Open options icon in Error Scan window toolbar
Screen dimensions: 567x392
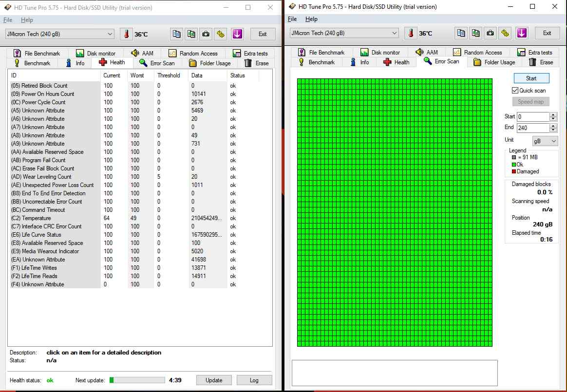[505, 33]
